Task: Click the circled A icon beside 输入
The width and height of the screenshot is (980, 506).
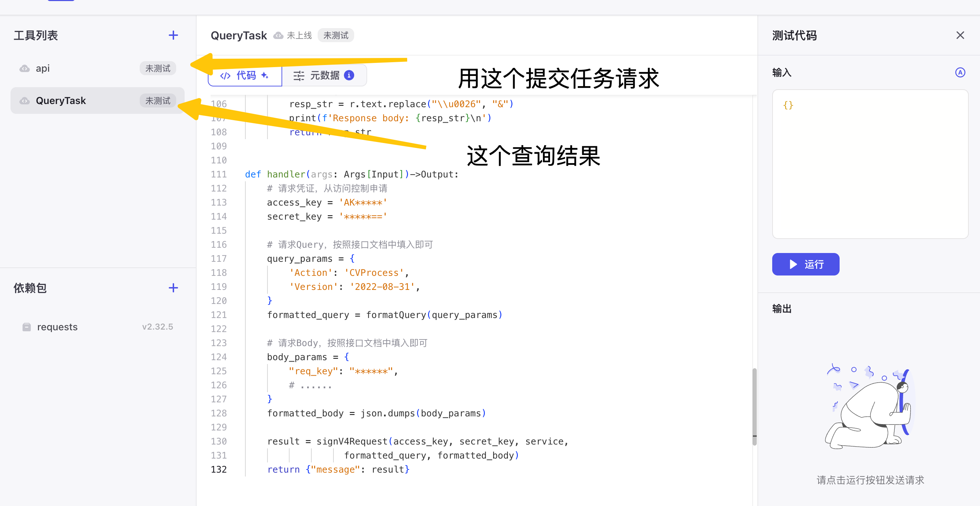Action: pos(960,72)
